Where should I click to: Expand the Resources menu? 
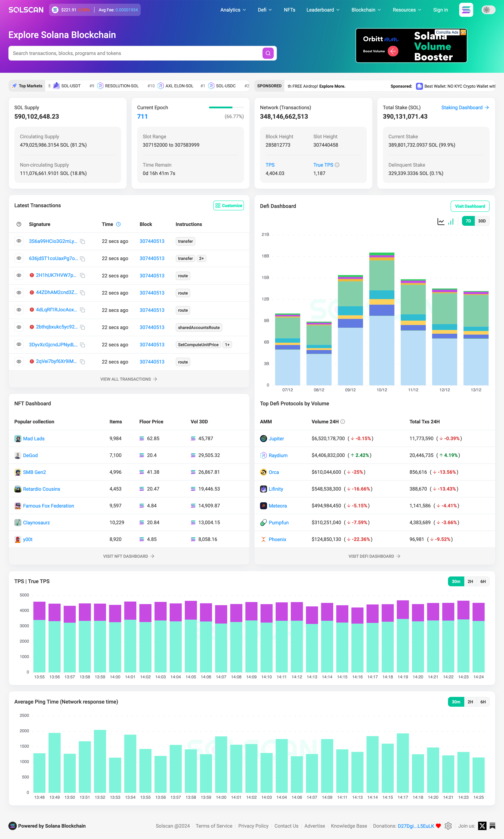pos(407,10)
